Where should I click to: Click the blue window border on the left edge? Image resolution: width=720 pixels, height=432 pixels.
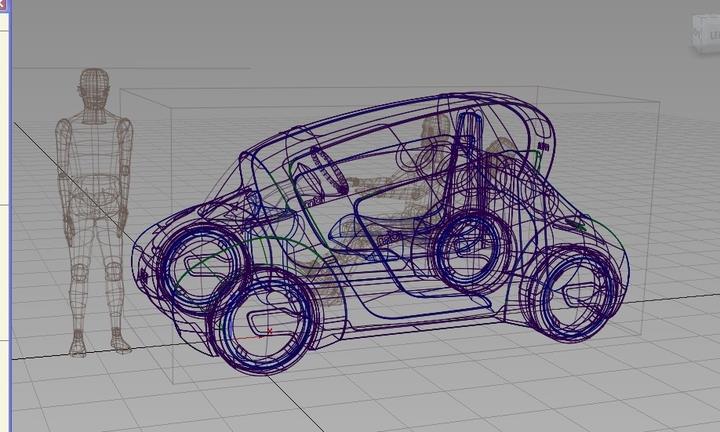pyautogui.click(x=9, y=200)
